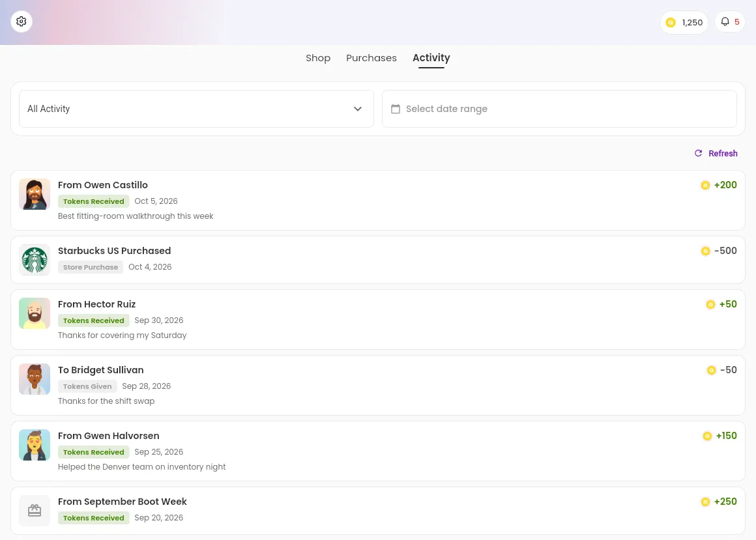Open the From Hector Ruiz entry

[378, 319]
